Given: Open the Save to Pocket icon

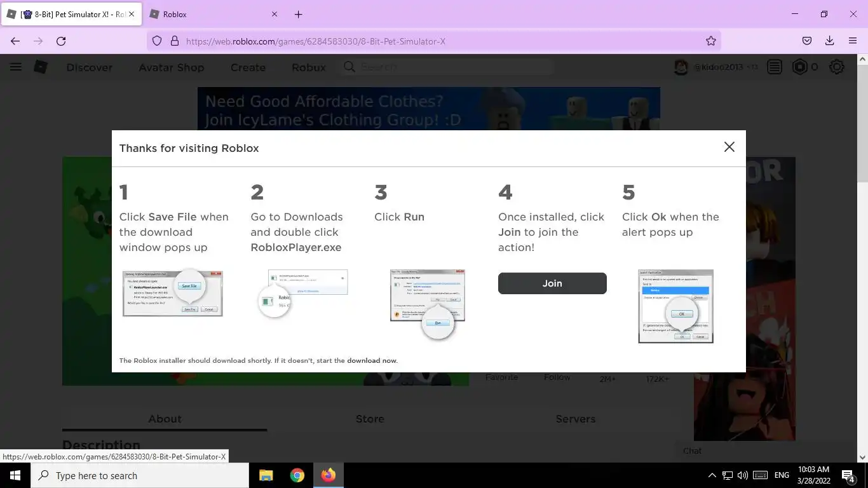Looking at the screenshot, I should click(x=806, y=41).
